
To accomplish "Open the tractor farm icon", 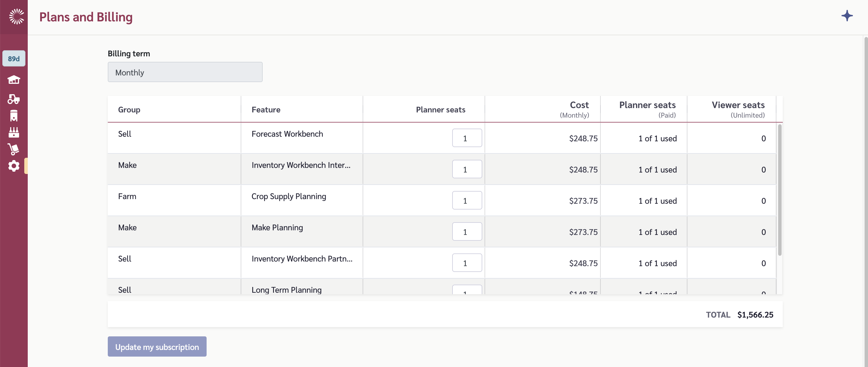I will click(14, 99).
